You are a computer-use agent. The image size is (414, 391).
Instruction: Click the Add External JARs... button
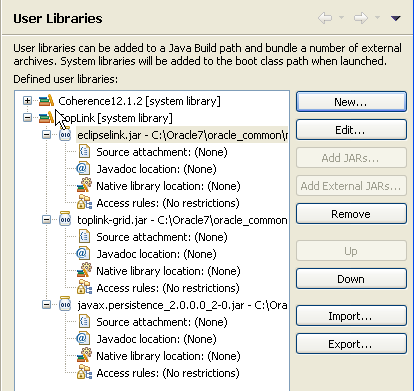351,186
